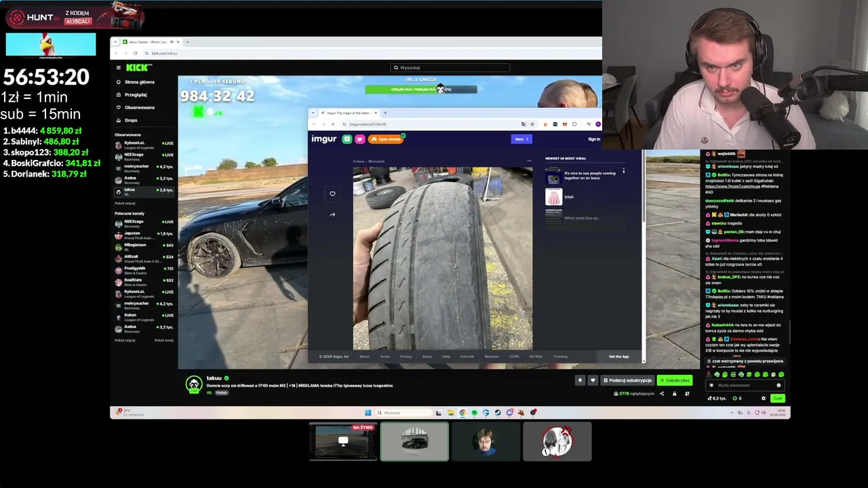Focus the Kick Wyszukaj search field
This screenshot has height=488, width=868.
click(450, 68)
